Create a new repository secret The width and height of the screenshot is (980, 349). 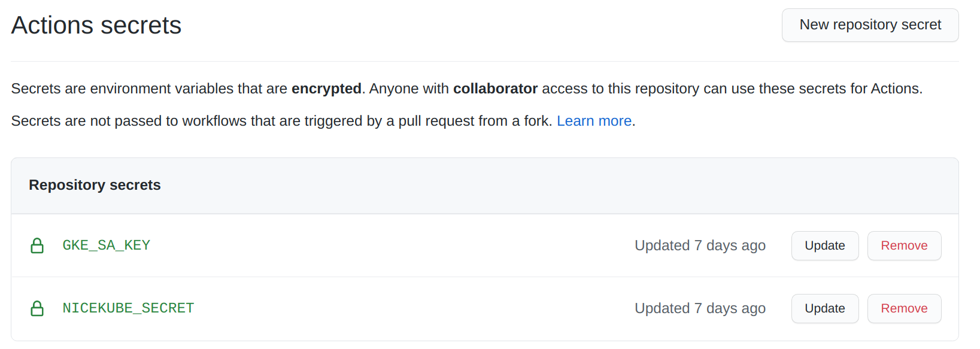tap(870, 25)
